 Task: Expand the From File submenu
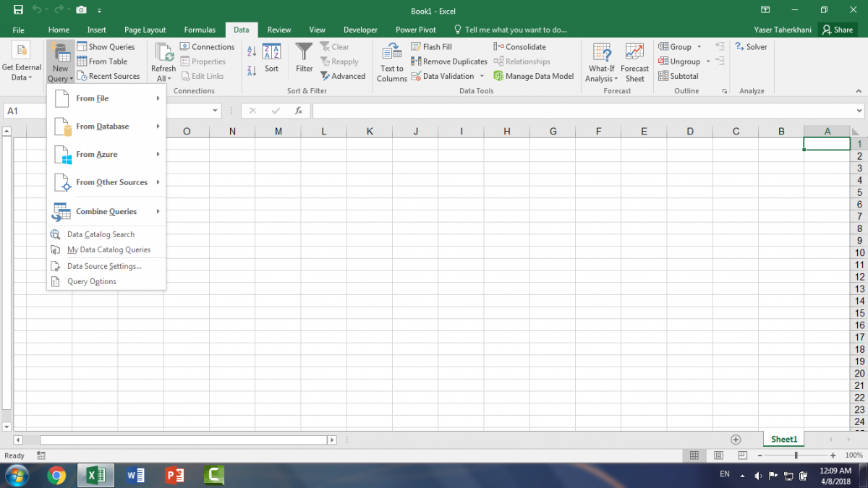click(93, 98)
